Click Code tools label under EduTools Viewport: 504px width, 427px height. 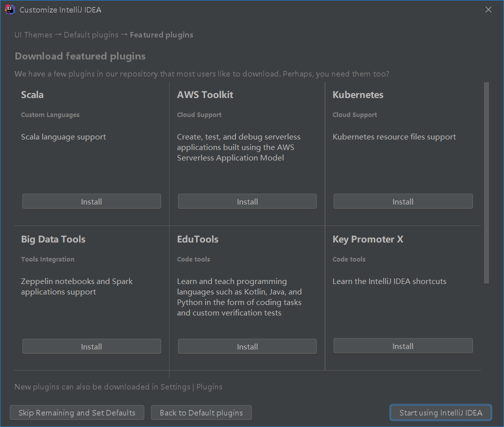[x=193, y=259]
